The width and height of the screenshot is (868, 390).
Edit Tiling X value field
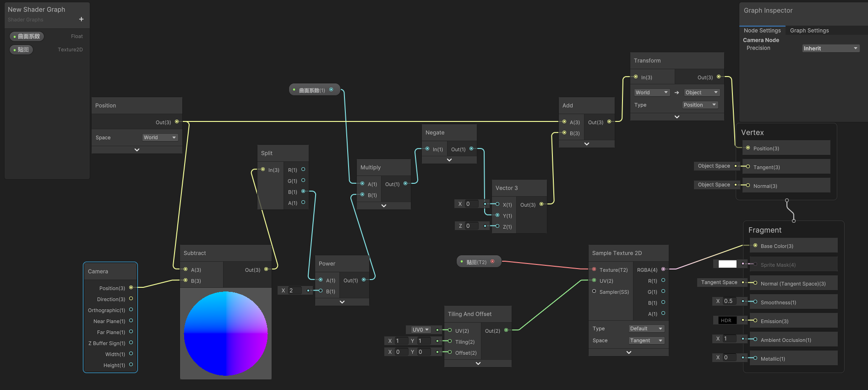point(401,341)
